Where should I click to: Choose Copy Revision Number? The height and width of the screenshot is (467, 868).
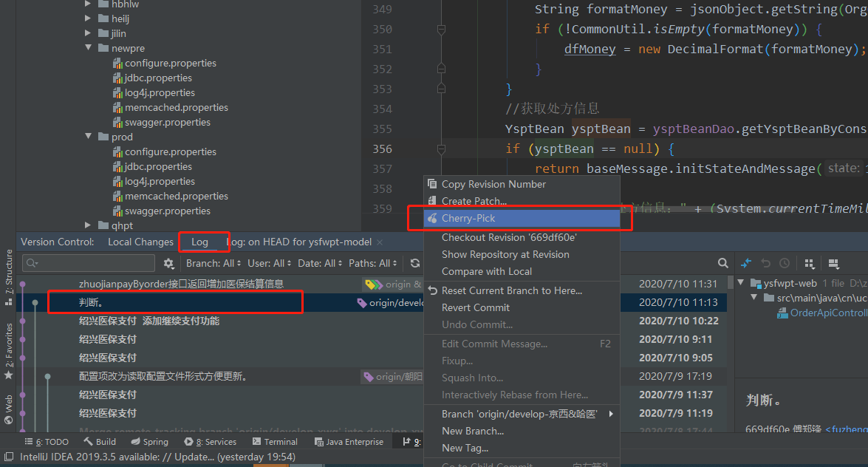click(522, 184)
